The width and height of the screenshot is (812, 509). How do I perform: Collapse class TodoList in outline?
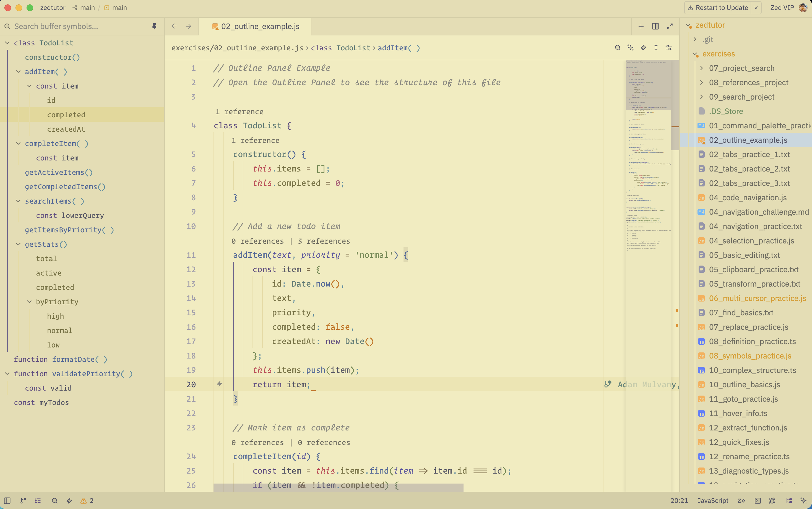[7, 43]
